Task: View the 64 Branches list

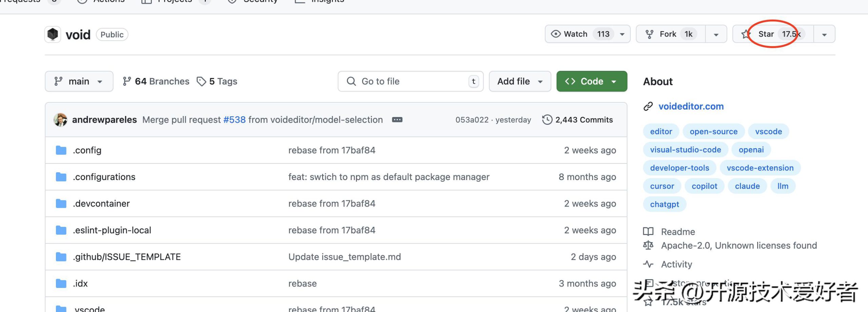Action: [x=156, y=81]
